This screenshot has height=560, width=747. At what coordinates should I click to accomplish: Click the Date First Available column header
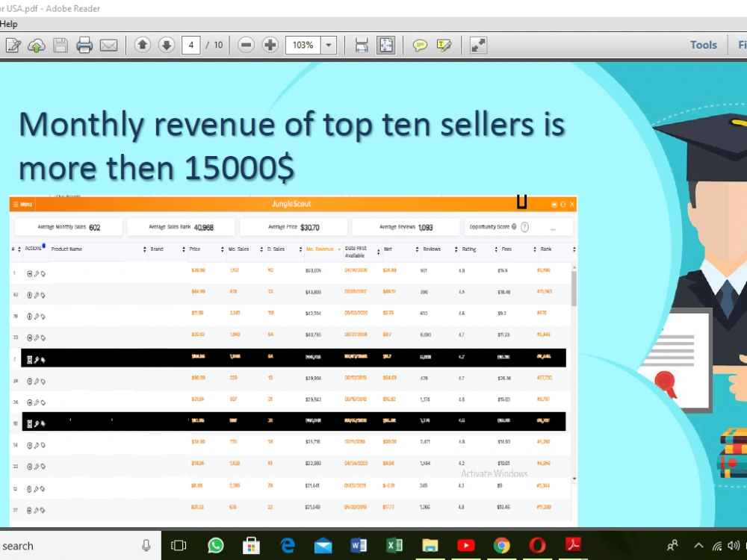coord(356,252)
